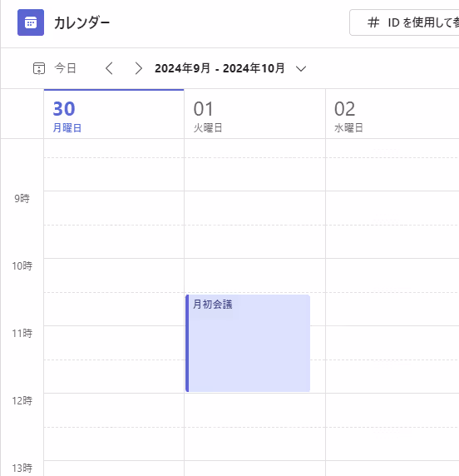The width and height of the screenshot is (459, 476).
Task: Click the 9時 time label
Action: tap(22, 199)
